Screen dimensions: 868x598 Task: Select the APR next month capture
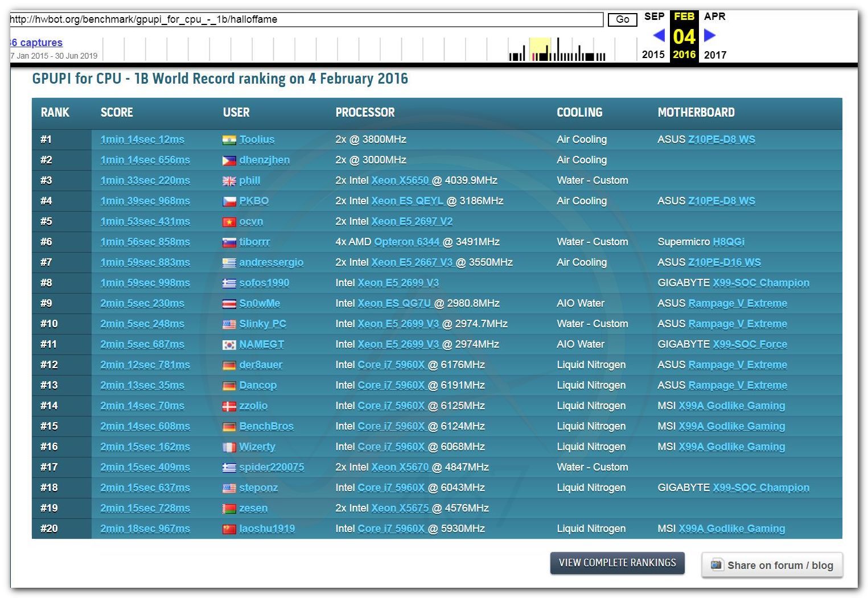(x=715, y=17)
